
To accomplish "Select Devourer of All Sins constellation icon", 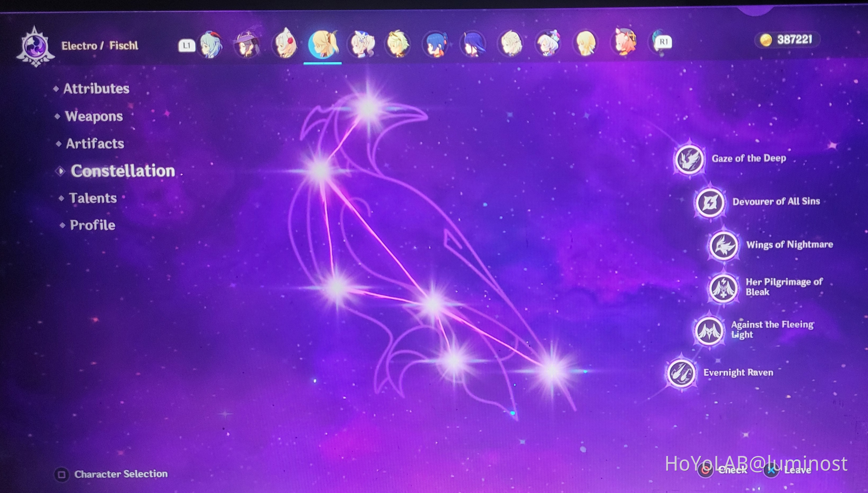I will click(x=710, y=202).
